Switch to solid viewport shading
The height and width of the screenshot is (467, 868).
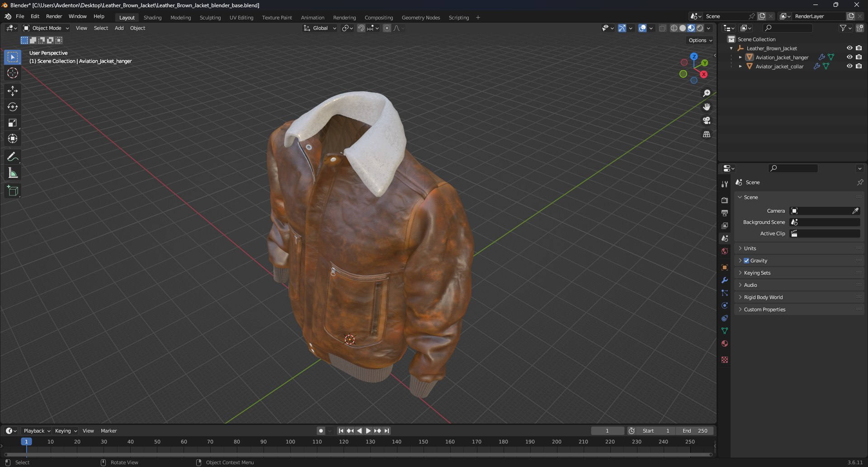683,28
